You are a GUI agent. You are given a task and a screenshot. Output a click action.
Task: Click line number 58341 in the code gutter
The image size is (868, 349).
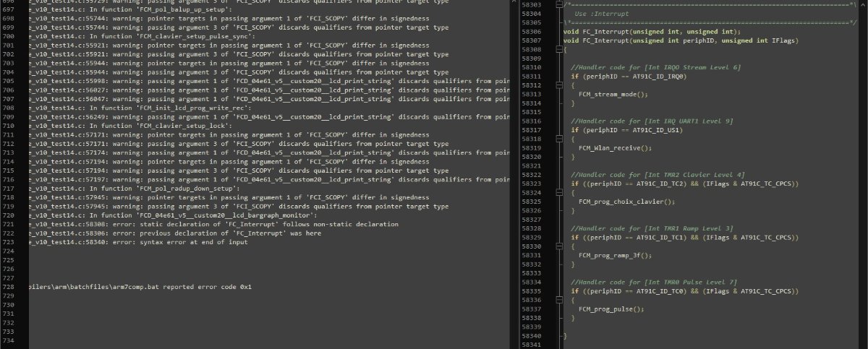click(530, 344)
